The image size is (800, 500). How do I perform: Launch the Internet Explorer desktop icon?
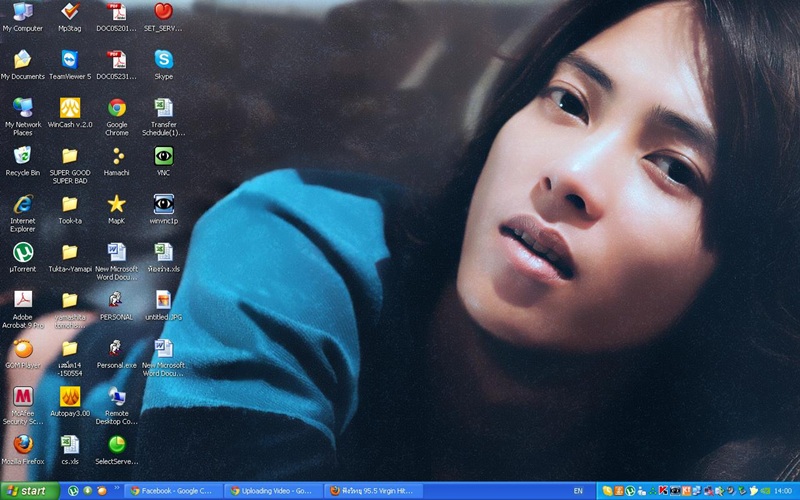tap(23, 213)
